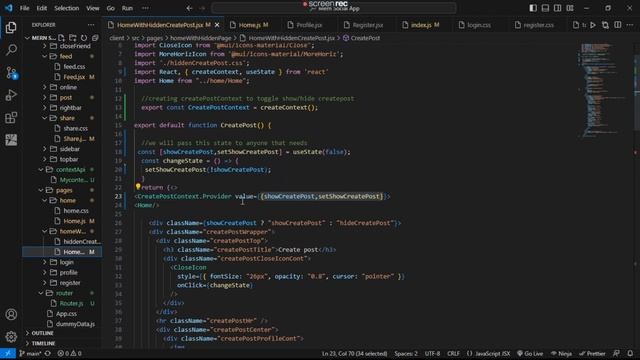The height and width of the screenshot is (360, 640).
Task: Toggle the primary side bar layout icon
Action: tap(533, 8)
